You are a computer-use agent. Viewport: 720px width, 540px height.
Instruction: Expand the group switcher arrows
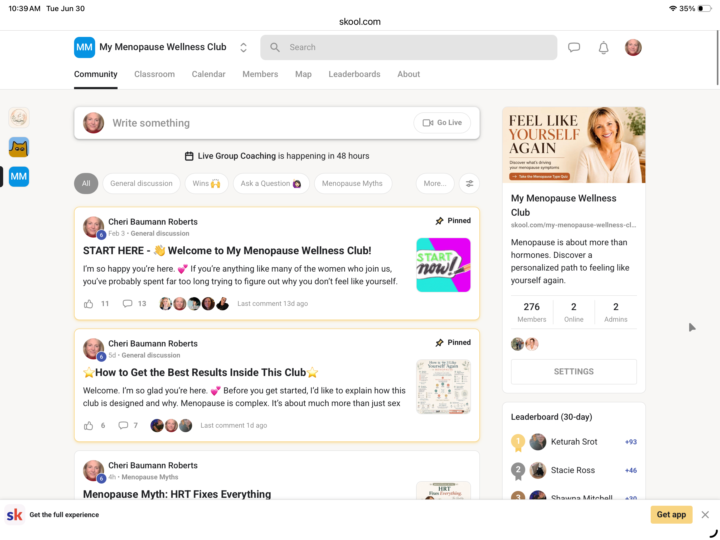tap(243, 47)
